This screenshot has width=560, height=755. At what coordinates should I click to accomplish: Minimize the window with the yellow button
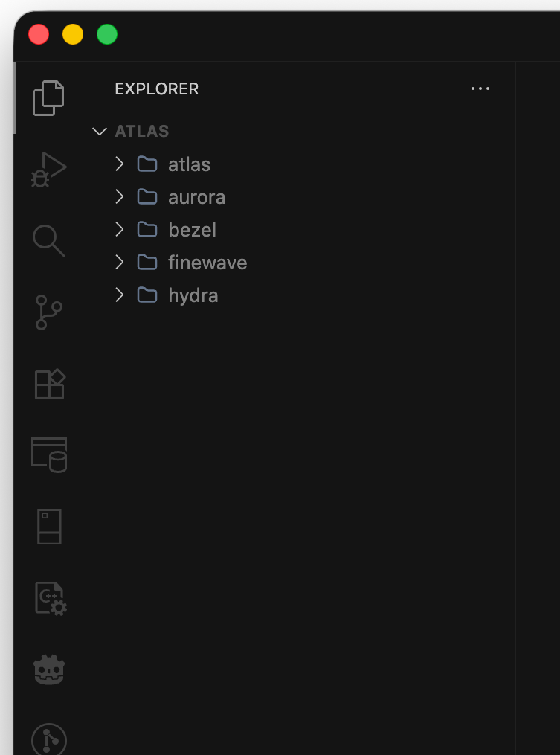72,34
